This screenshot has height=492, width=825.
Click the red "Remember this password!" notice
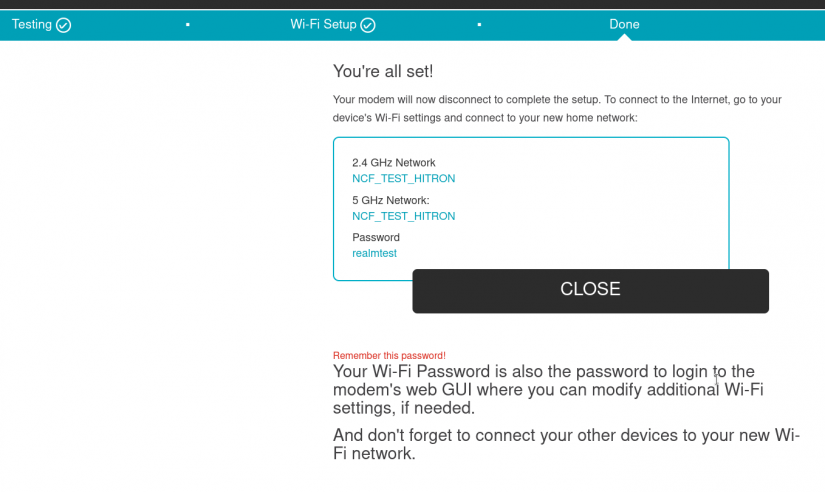pyautogui.click(x=389, y=355)
